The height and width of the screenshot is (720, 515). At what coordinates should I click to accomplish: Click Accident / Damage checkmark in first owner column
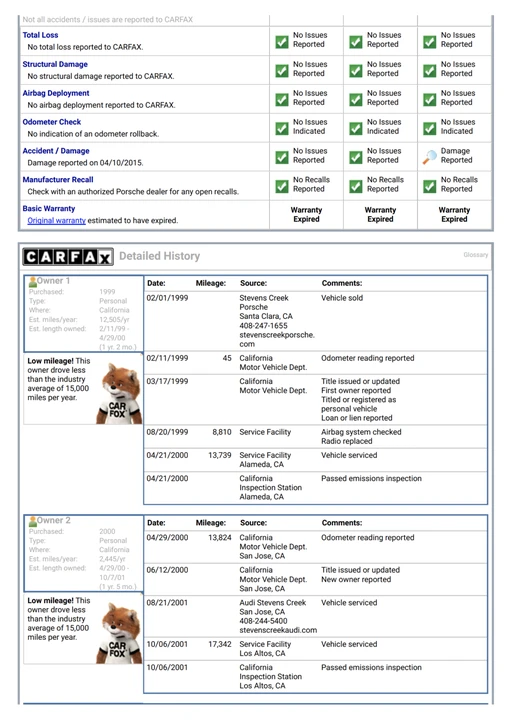(x=282, y=158)
